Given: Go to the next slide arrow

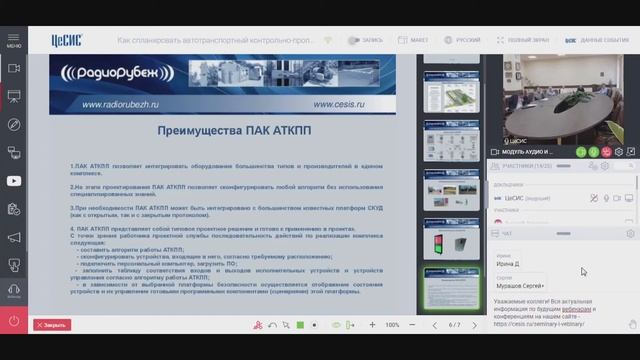Looking at the screenshot, I should tap(474, 325).
